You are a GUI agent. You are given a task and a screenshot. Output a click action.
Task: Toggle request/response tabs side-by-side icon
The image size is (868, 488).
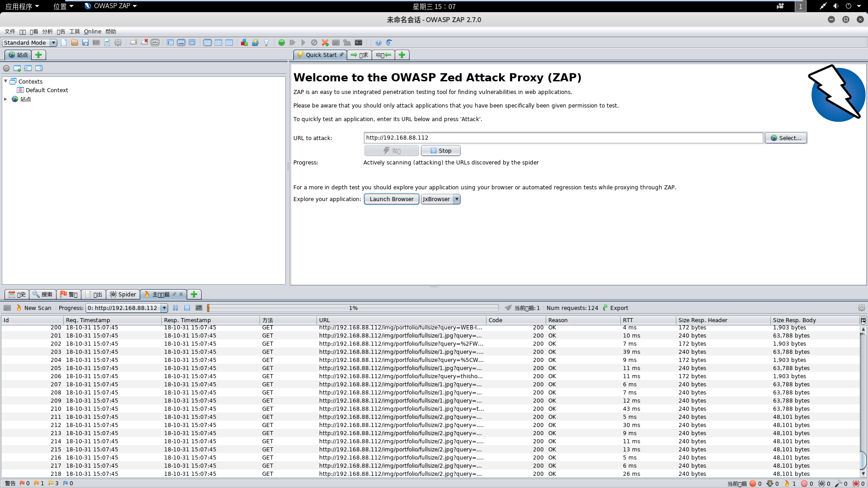208,42
